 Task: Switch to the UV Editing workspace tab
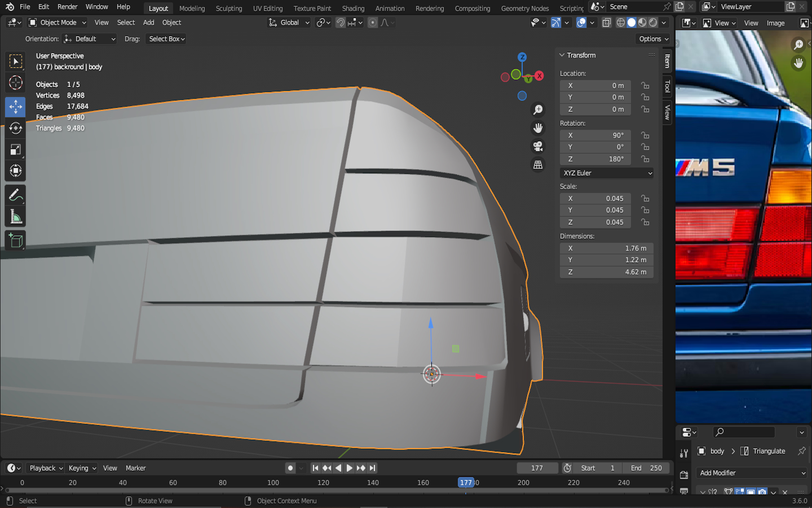pyautogui.click(x=268, y=8)
